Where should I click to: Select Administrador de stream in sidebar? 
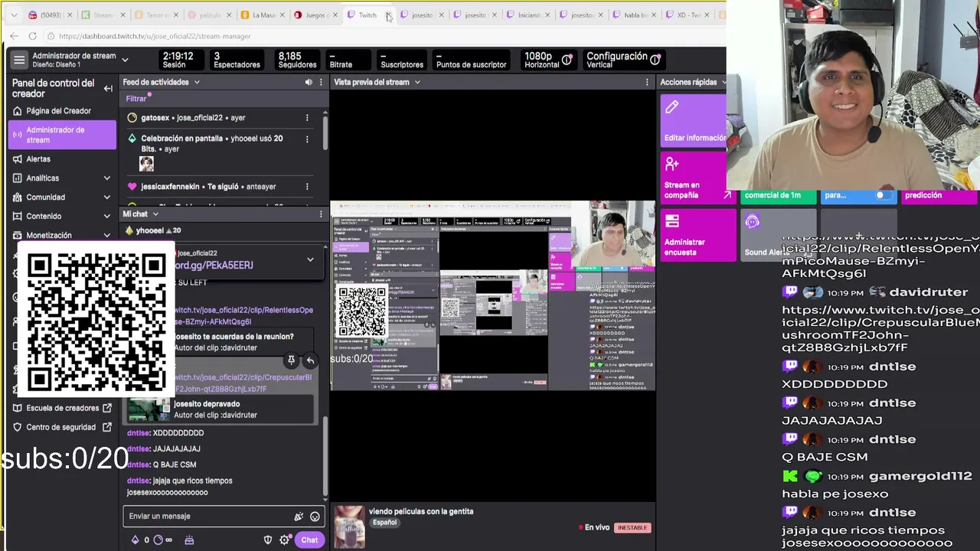(x=62, y=135)
